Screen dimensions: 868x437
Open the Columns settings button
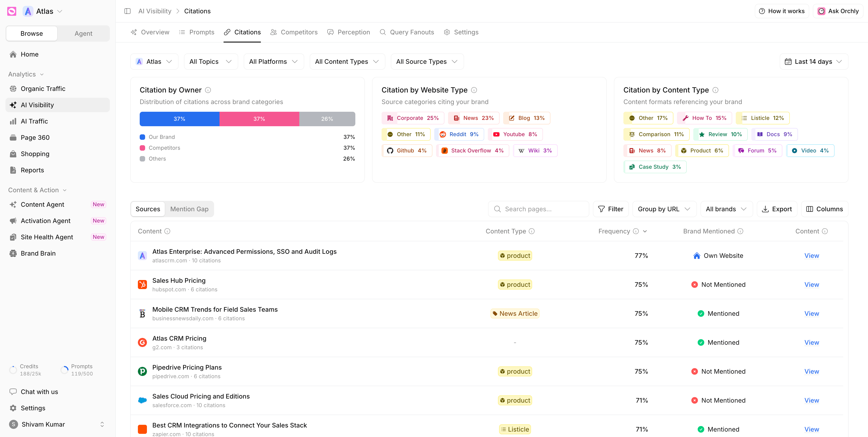824,209
